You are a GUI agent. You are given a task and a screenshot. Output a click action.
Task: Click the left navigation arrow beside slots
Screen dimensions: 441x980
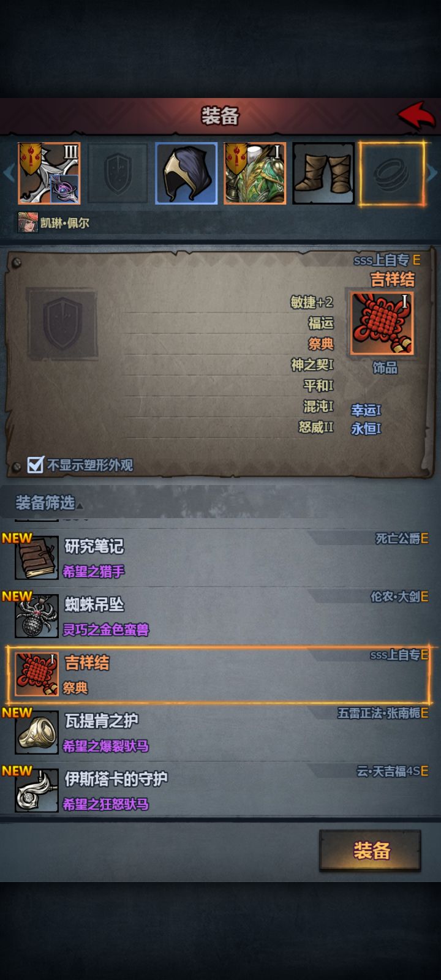coord(8,173)
